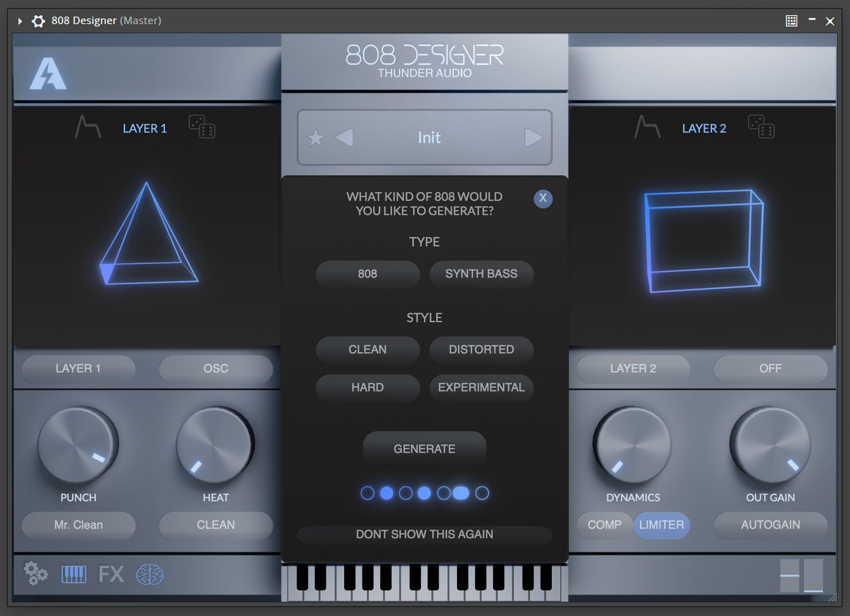The height and width of the screenshot is (616, 850).
Task: Open the FX page
Action: [x=112, y=574]
